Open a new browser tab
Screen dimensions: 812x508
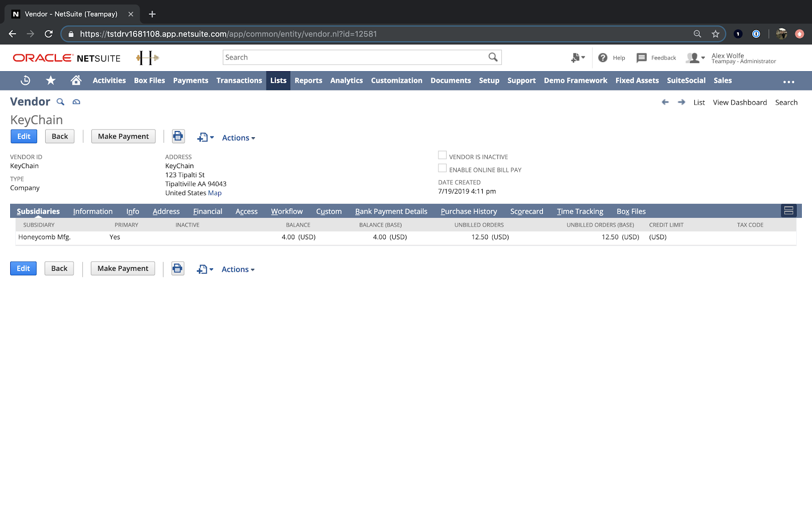pos(152,14)
